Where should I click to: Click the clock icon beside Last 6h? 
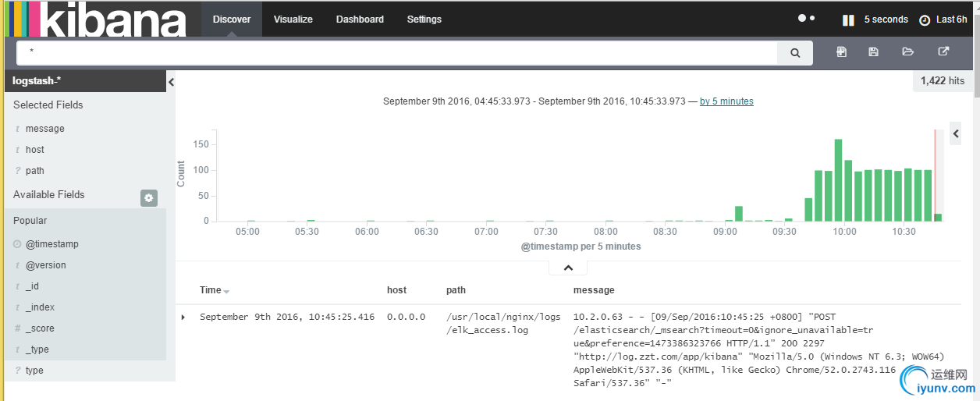925,20
